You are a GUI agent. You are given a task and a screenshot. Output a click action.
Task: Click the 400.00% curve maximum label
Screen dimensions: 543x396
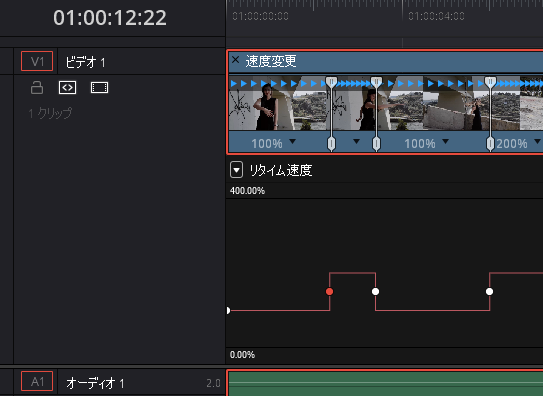click(247, 191)
